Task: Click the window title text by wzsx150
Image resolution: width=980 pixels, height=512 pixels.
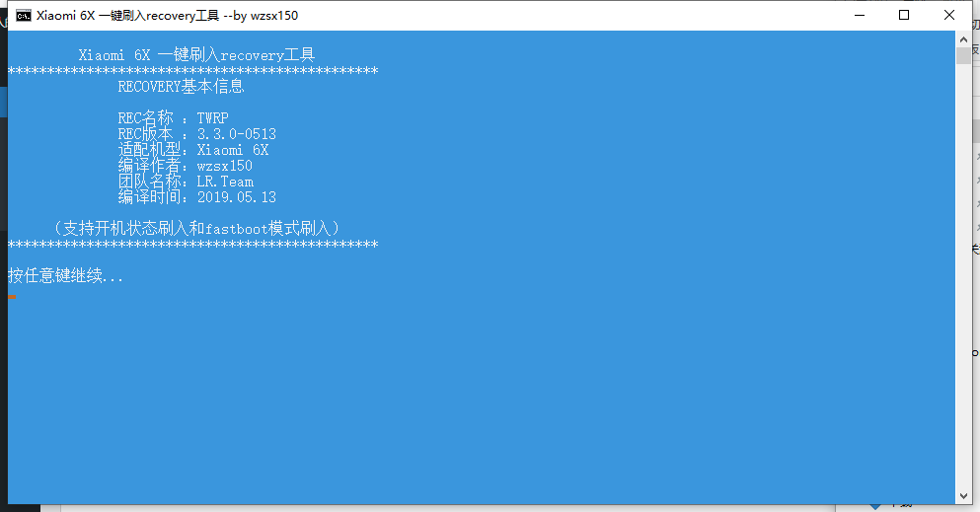Action: [x=167, y=16]
